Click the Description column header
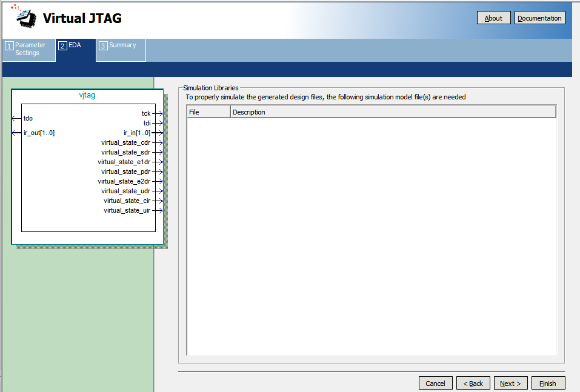 (x=393, y=111)
